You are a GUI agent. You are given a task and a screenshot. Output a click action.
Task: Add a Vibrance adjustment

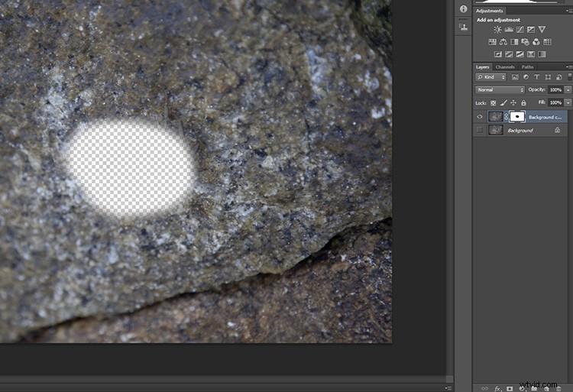542,30
